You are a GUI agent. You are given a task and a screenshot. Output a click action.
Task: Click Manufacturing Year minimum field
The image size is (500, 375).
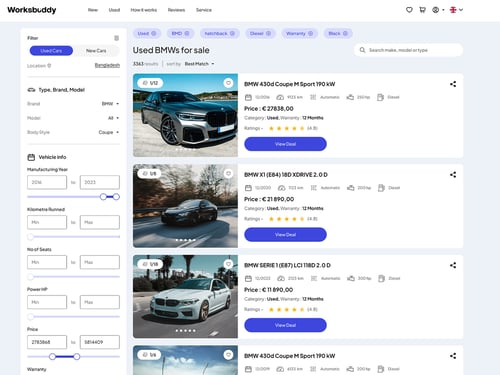[x=47, y=182]
